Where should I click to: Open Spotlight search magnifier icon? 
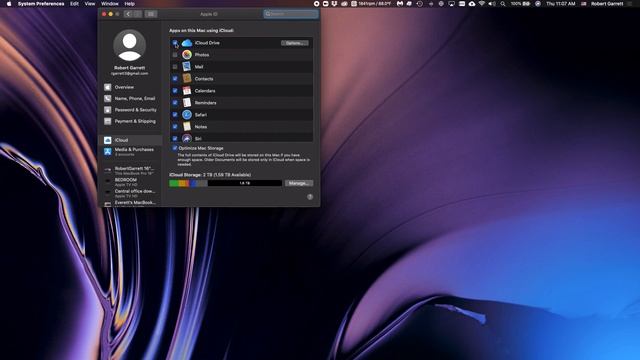click(503, 4)
